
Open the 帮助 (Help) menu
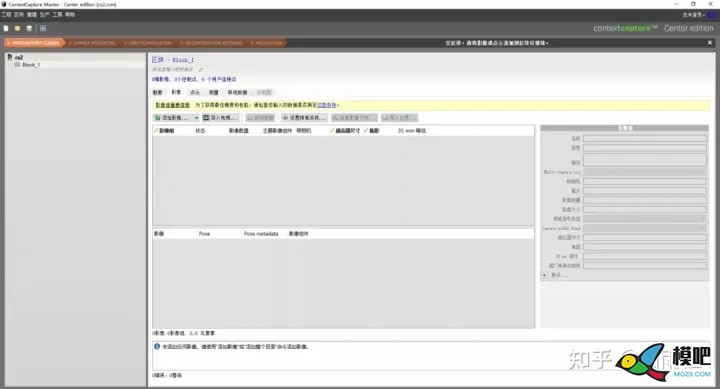[x=70, y=15]
